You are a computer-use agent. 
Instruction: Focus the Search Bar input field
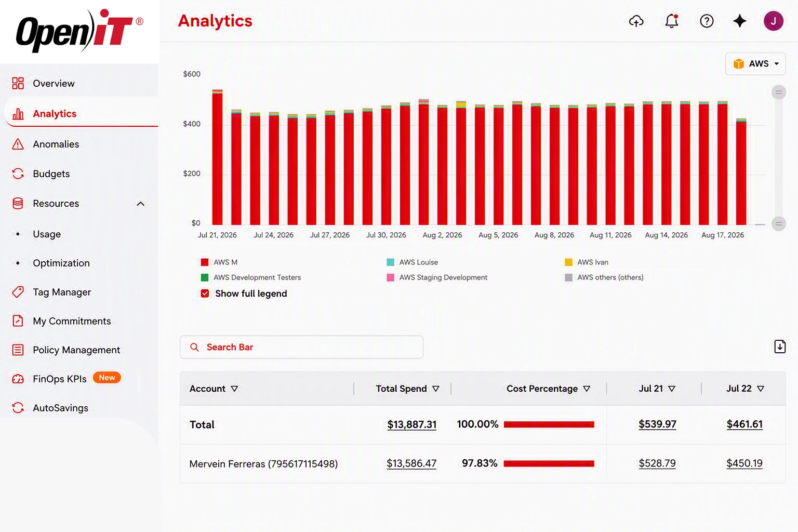click(x=301, y=347)
